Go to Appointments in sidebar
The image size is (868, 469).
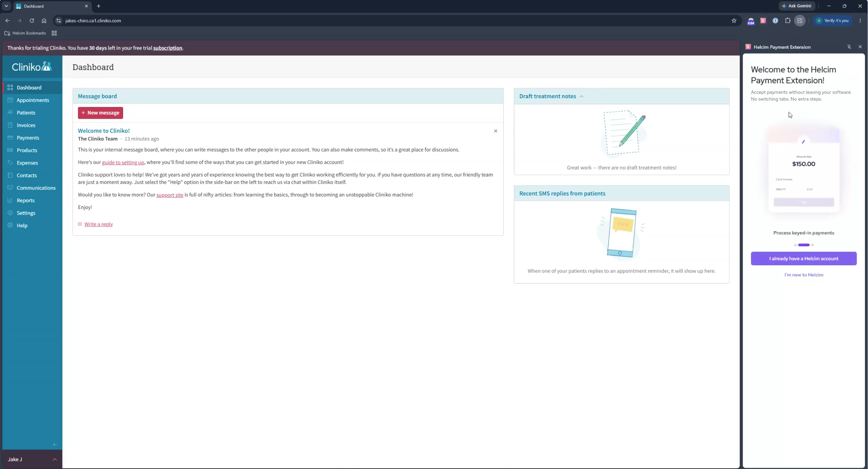click(32, 100)
